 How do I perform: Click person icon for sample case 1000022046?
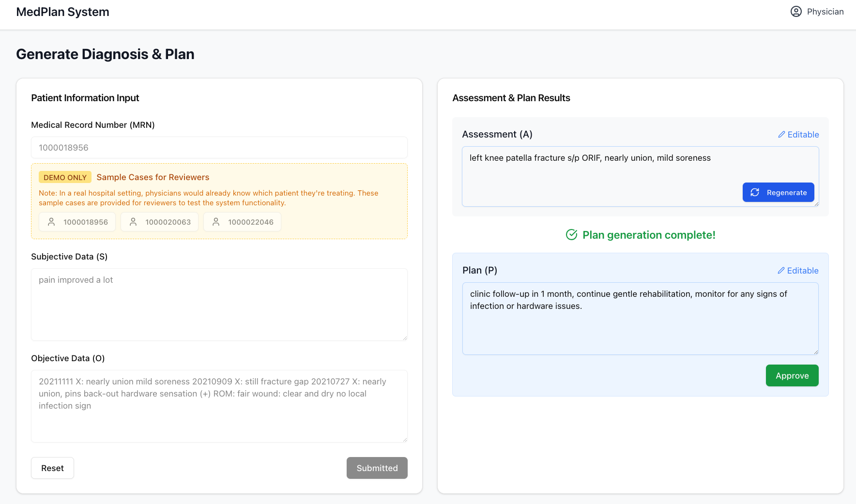(216, 222)
